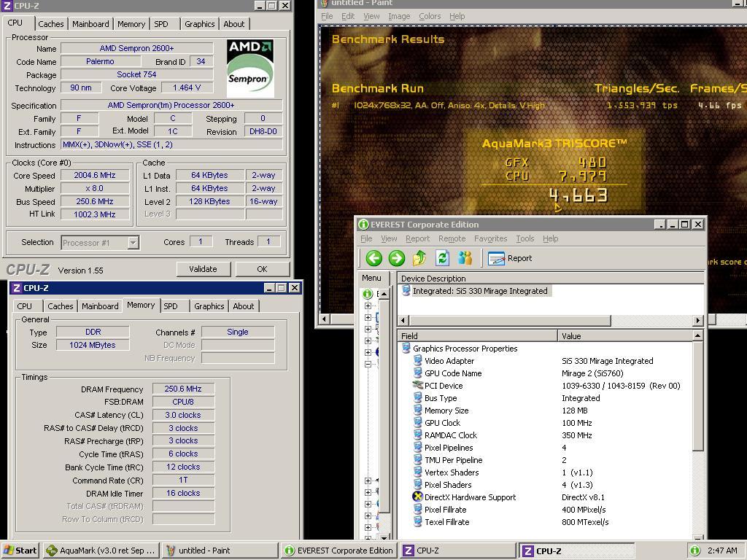Open the Report menu in EVEREST menu bar
747x560 pixels.
click(418, 238)
